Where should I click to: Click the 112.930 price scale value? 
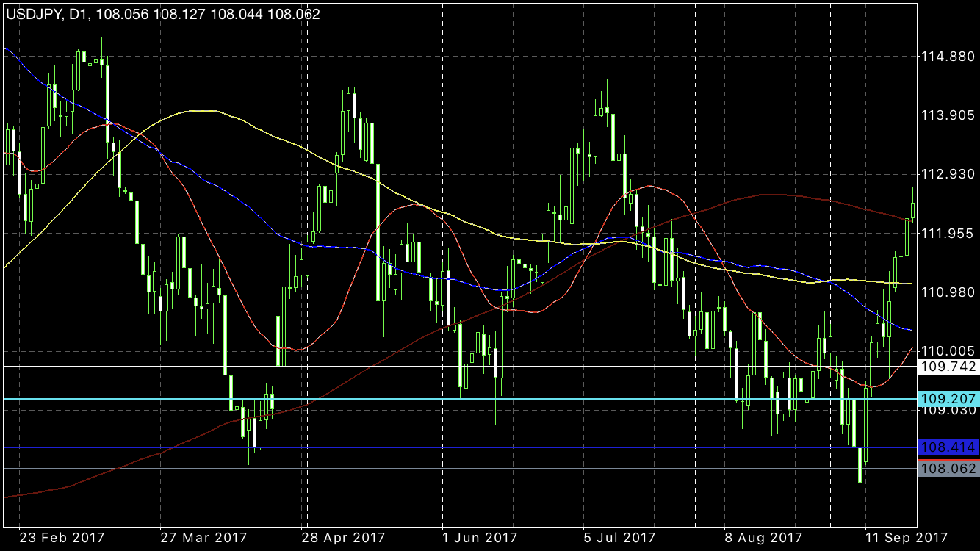point(948,174)
